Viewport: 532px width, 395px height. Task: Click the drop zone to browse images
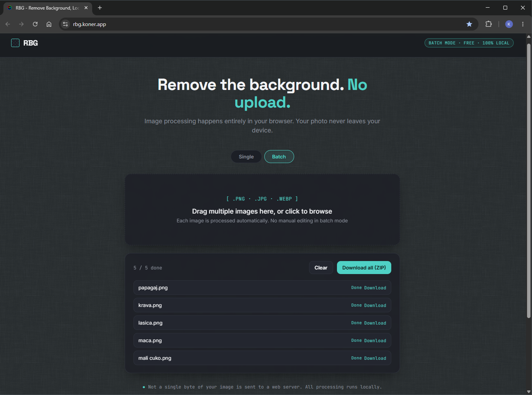(x=262, y=210)
